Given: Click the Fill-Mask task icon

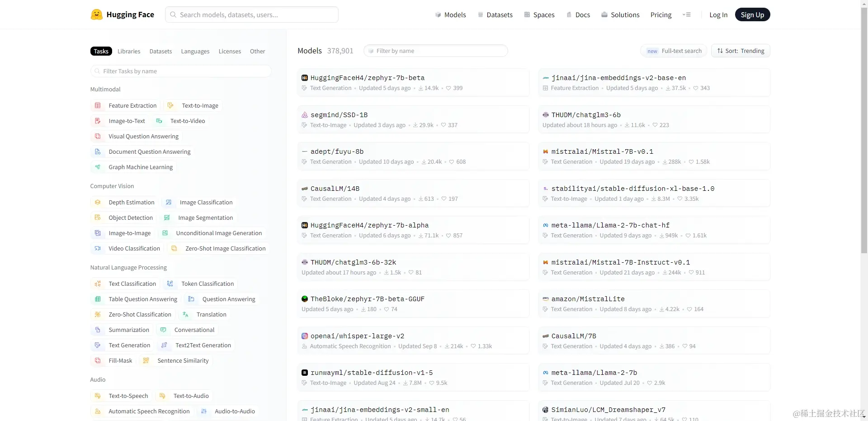Looking at the screenshot, I should (x=98, y=360).
